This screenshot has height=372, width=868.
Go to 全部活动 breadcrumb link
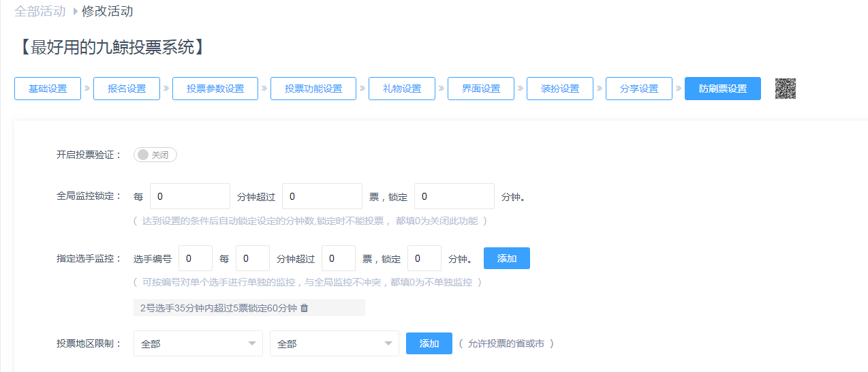coord(40,11)
